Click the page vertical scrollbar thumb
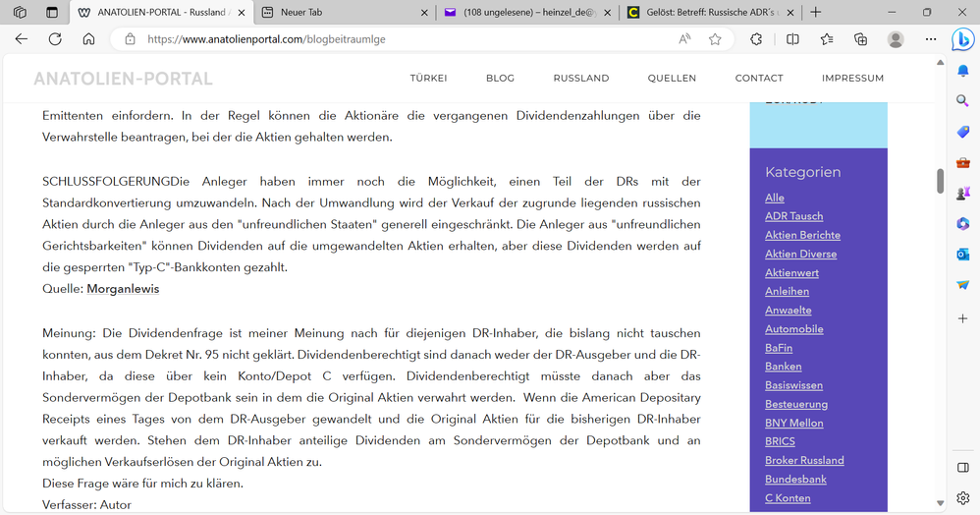 [x=940, y=181]
